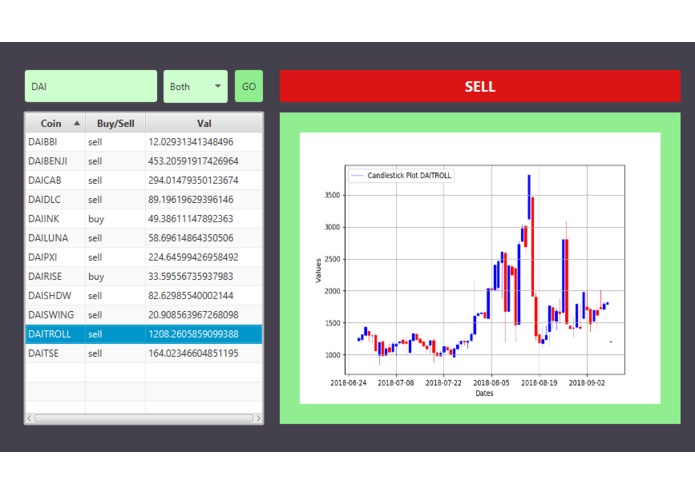This screenshot has width=695, height=494.
Task: Select the DAIBENJI coin row
Action: point(144,161)
